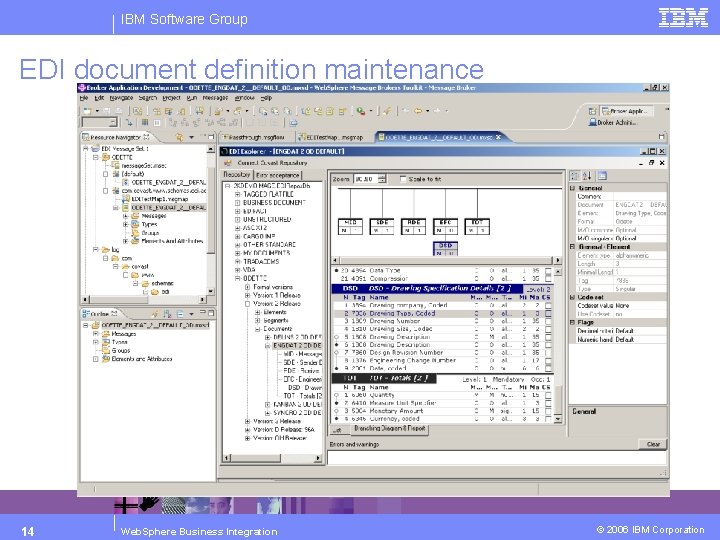Open the Branching Diagram & Report tab
Viewport: 720px width, 540px height.
389,428
